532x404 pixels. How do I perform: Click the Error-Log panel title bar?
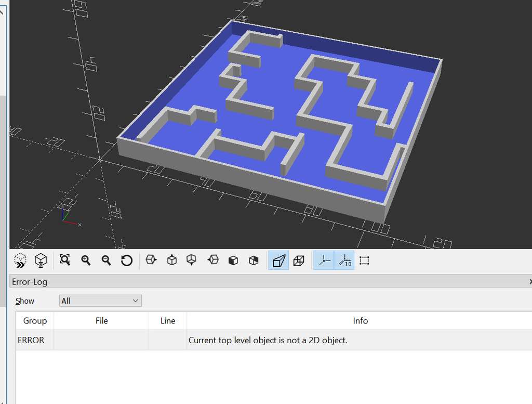point(270,281)
